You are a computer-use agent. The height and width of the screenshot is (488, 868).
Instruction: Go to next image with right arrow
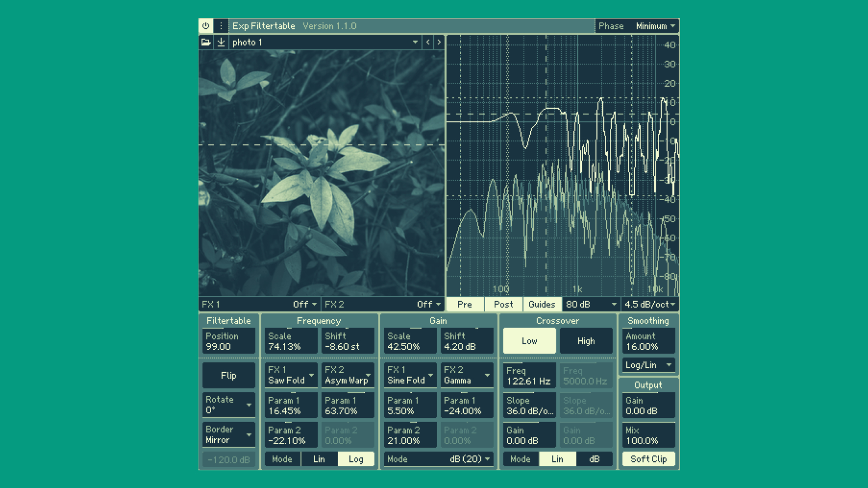[439, 42]
